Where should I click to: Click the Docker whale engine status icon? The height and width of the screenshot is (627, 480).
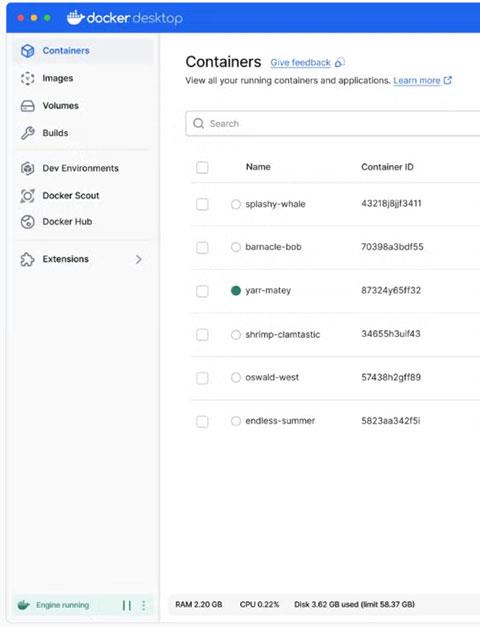pos(24,605)
